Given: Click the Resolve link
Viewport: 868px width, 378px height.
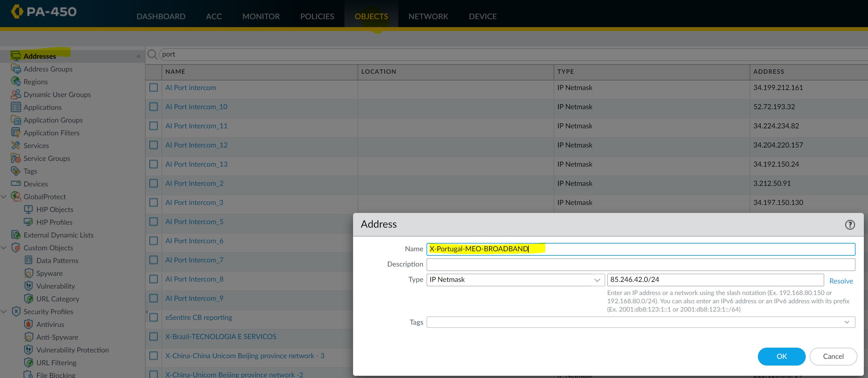Looking at the screenshot, I should 841,281.
